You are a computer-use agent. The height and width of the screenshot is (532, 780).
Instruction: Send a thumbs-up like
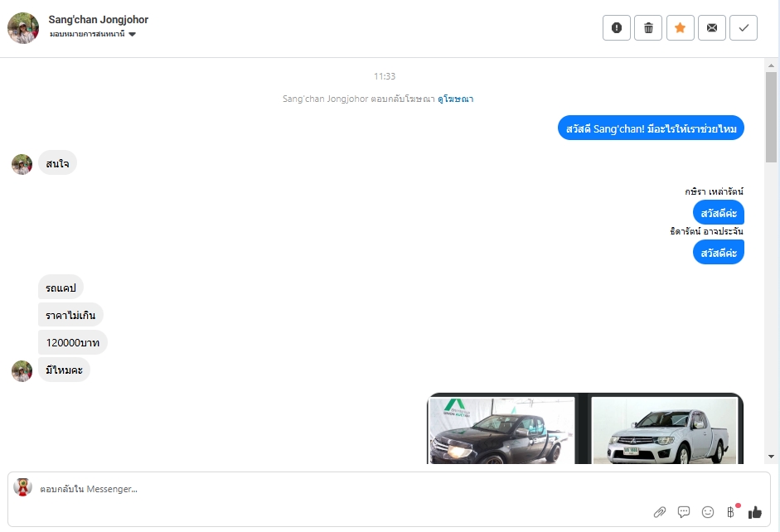click(754, 512)
